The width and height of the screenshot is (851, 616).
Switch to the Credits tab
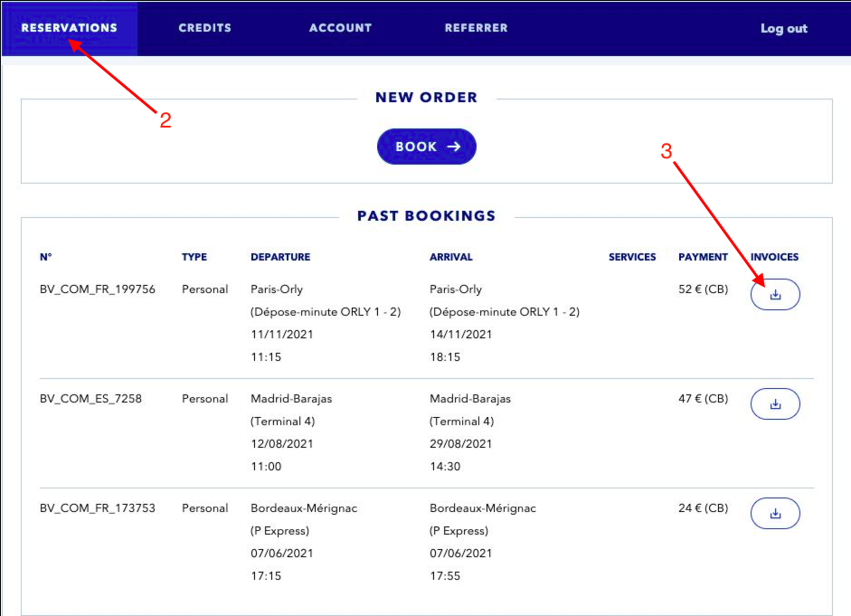(x=204, y=28)
